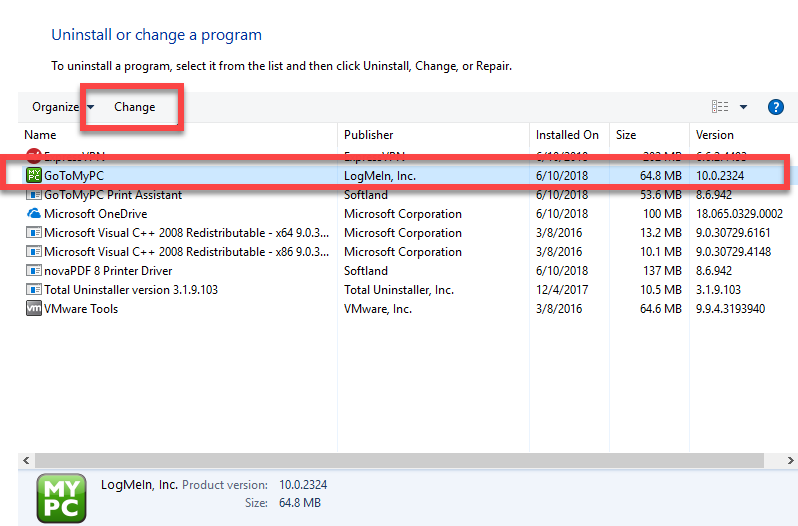Click the Product version value in details pane

(x=303, y=485)
